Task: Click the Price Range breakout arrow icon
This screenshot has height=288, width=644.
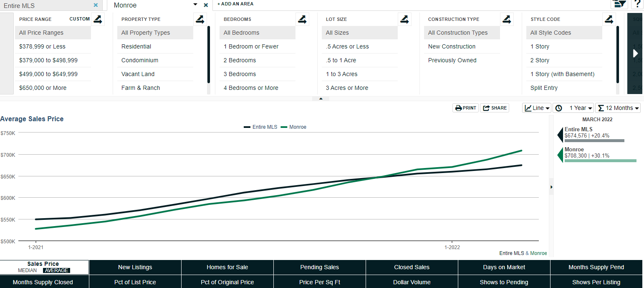Action: (98, 19)
